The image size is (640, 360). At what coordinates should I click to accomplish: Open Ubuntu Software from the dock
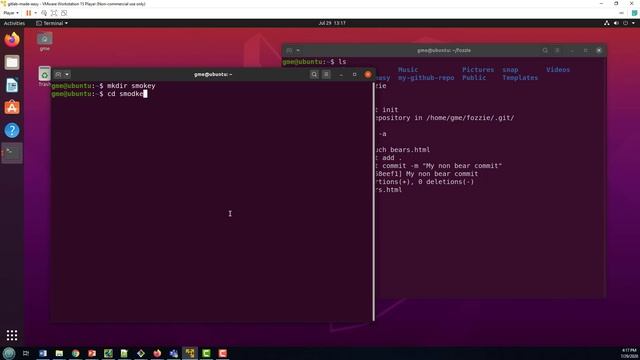click(x=12, y=107)
